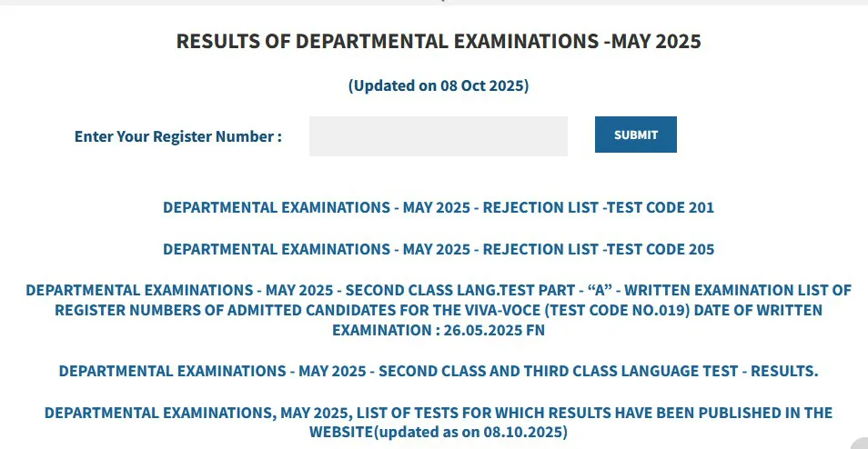This screenshot has height=449, width=868.
Task: Open Rejection List Test Code 205 link
Action: [x=438, y=249]
